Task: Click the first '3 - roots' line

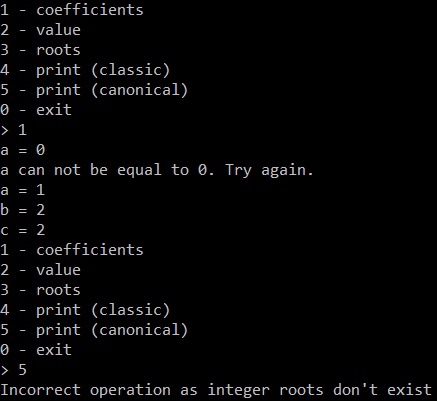Action: (40, 50)
